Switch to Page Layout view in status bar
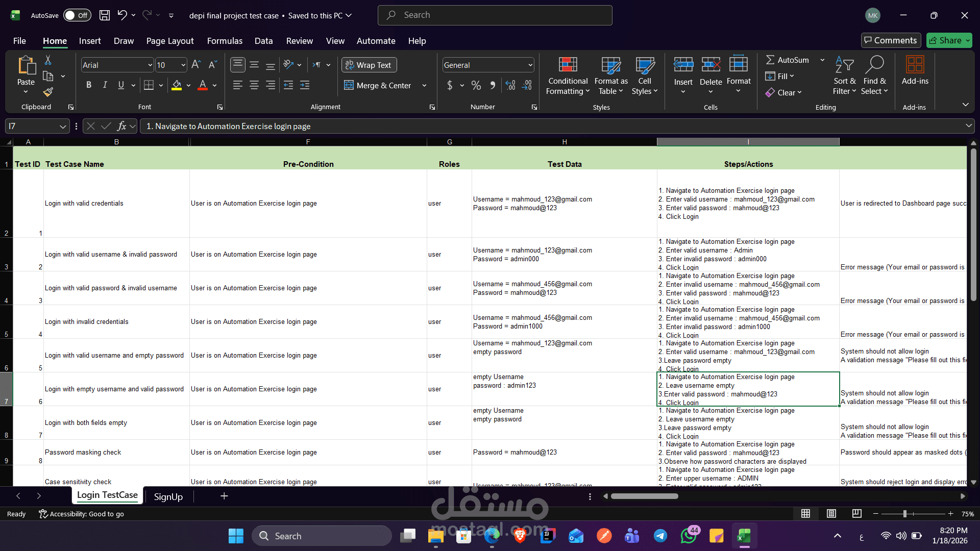The image size is (980, 551). [831, 514]
